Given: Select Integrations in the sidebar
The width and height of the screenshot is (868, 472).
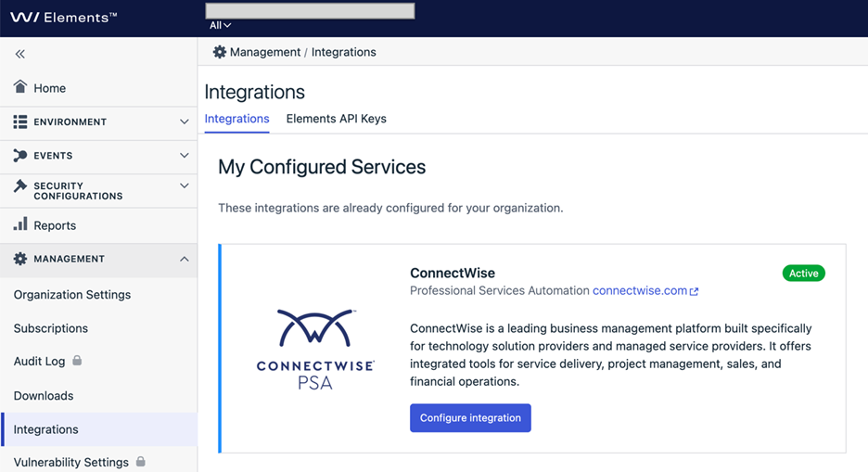Looking at the screenshot, I should click(x=98, y=429).
